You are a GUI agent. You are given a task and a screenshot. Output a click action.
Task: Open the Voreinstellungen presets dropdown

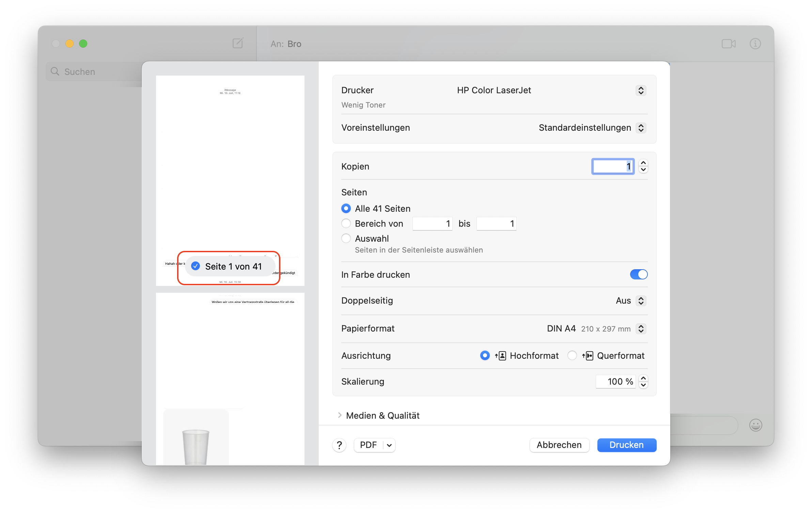[x=641, y=128]
